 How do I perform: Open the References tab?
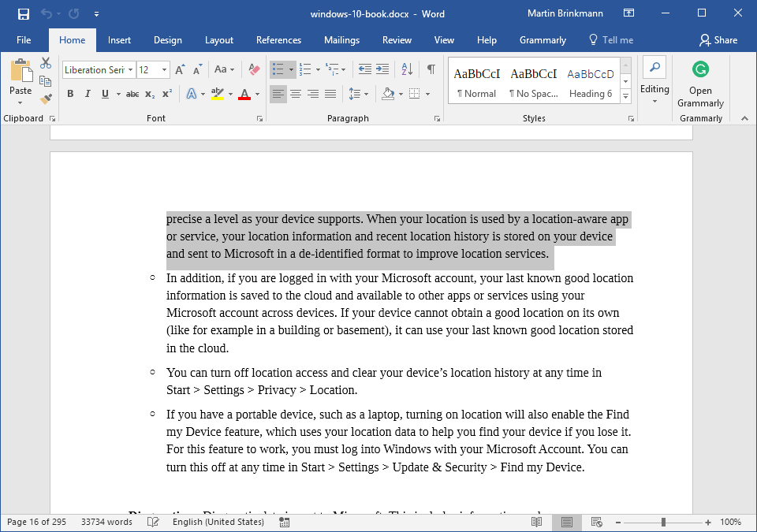click(x=278, y=40)
